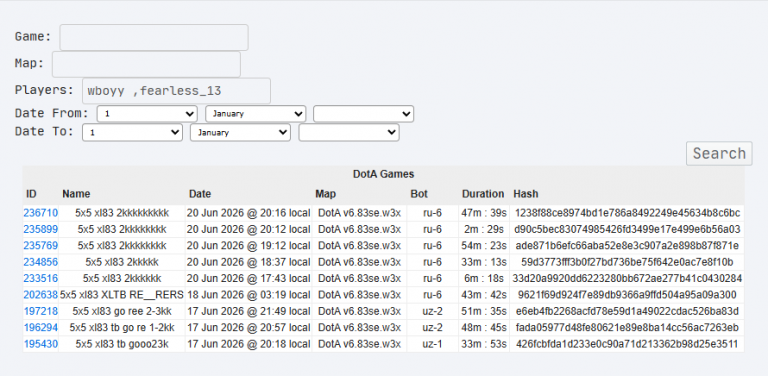The image size is (768, 376).
Task: Focus the Players input field
Action: 176,91
